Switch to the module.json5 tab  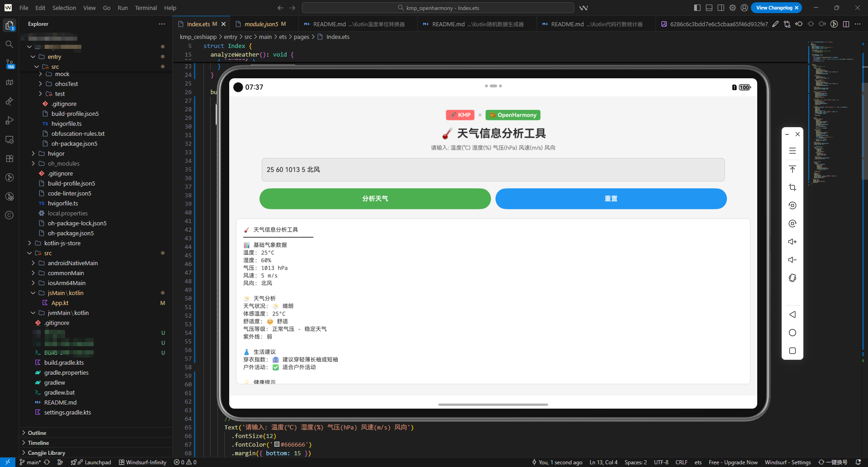tap(263, 24)
